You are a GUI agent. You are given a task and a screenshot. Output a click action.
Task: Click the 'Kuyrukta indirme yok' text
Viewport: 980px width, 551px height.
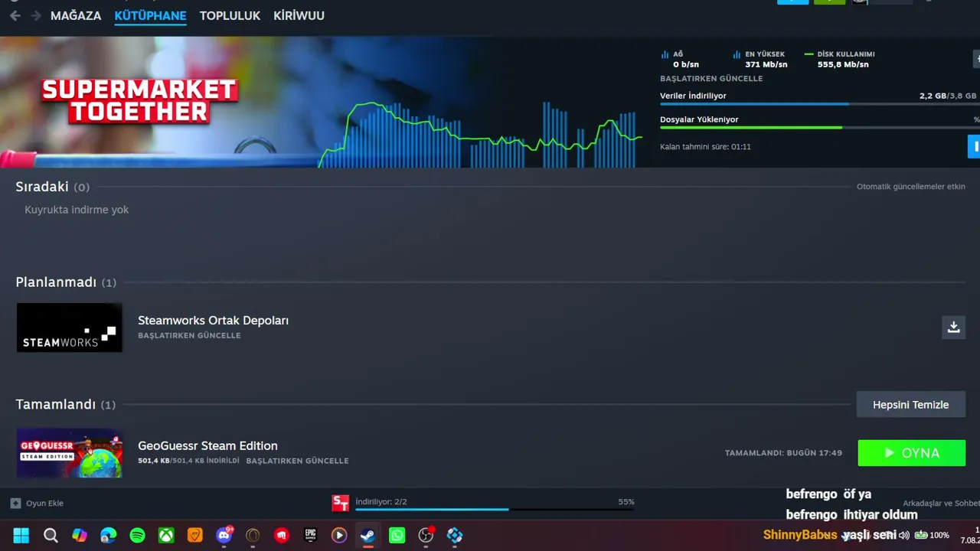click(77, 210)
